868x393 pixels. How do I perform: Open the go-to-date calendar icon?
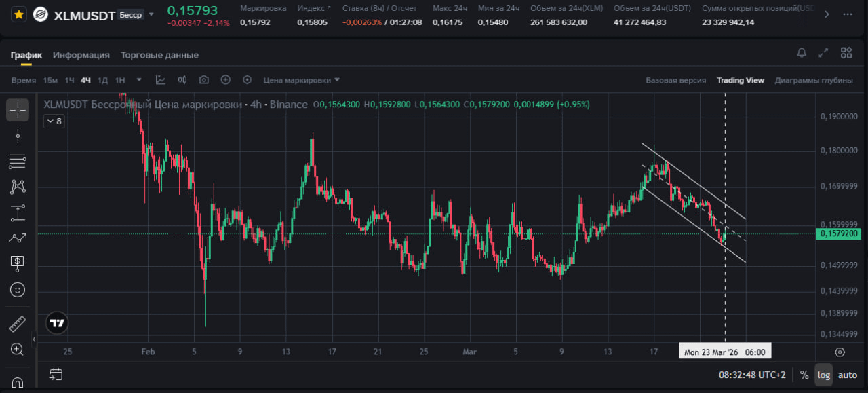(56, 374)
